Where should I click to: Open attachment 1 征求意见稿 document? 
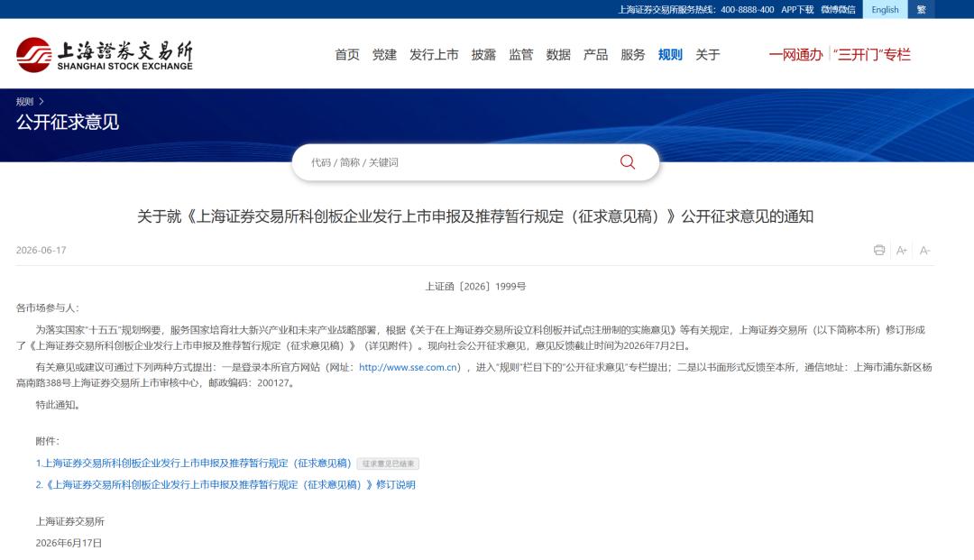[x=193, y=464]
